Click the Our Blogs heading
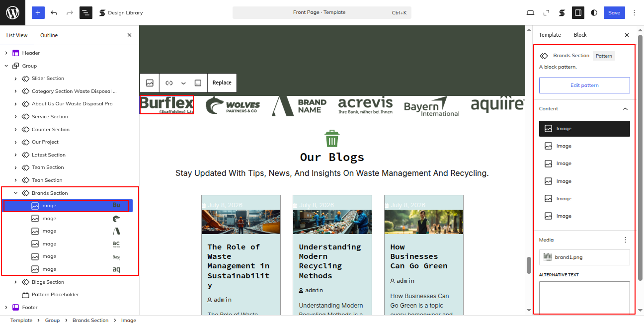The image size is (644, 325). tap(332, 157)
